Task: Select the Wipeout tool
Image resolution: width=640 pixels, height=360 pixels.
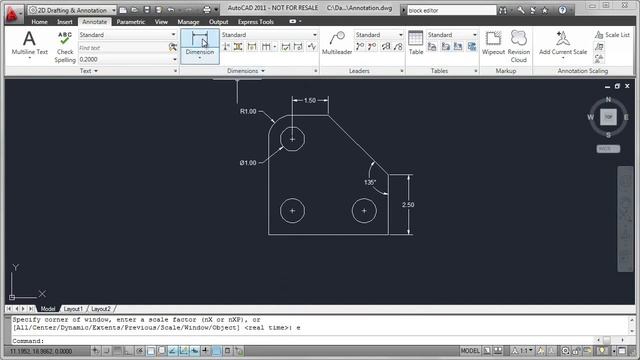Action: 493,43
